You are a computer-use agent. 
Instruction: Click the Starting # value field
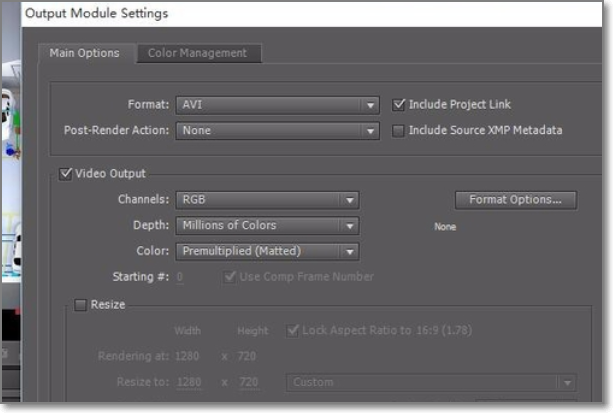(180, 277)
